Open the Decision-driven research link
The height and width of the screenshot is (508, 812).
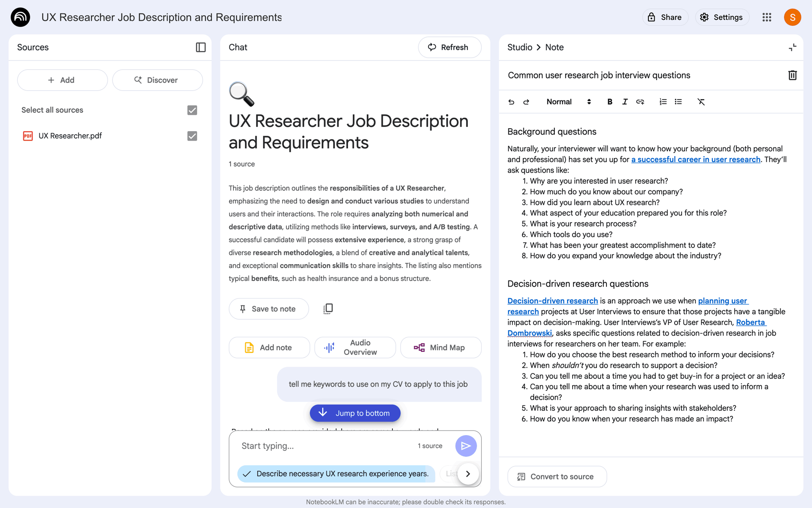552,301
